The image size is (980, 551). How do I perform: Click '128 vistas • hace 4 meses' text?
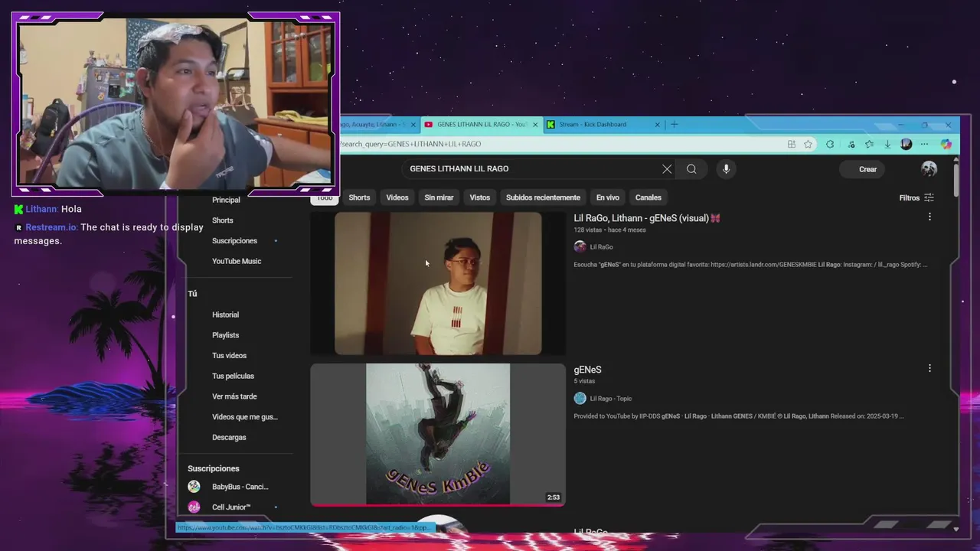pos(609,230)
